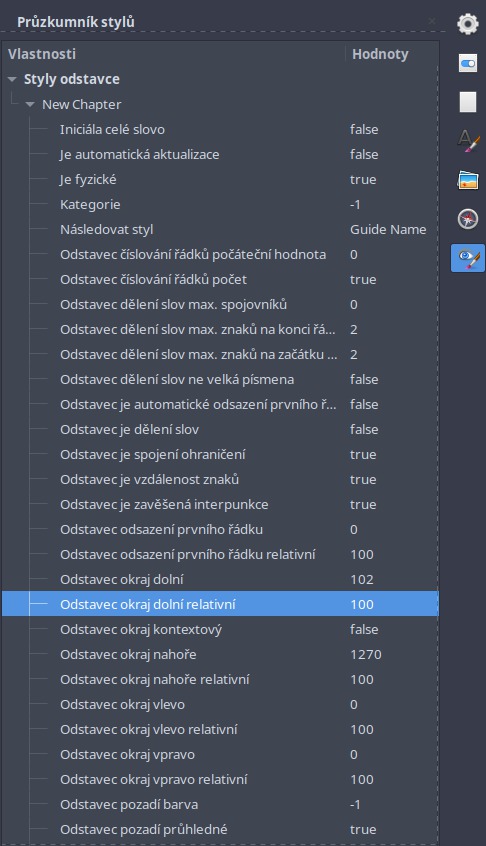Select the Odstavec pozadí průhledné row
This screenshot has height=846, width=486.
(220, 829)
